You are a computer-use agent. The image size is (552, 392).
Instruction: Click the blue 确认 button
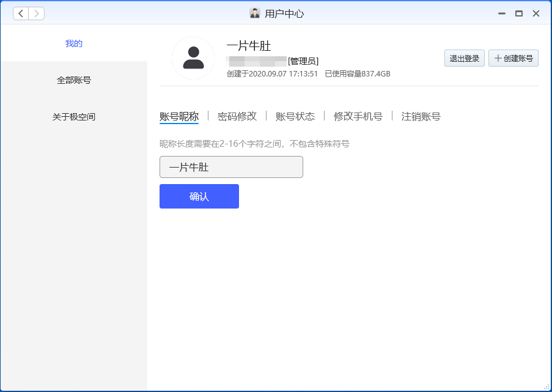[199, 196]
